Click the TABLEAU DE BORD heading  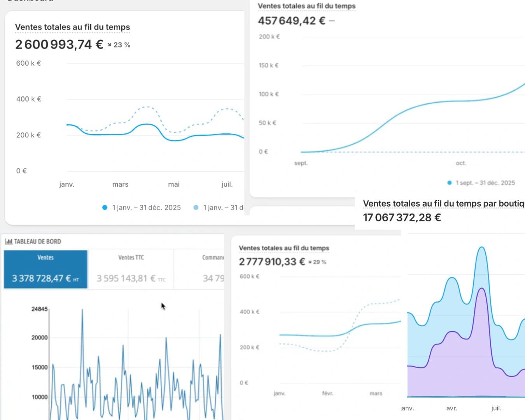pyautogui.click(x=37, y=241)
